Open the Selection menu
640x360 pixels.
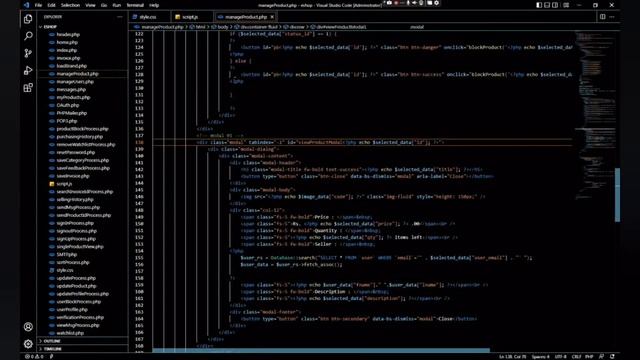click(x=70, y=5)
